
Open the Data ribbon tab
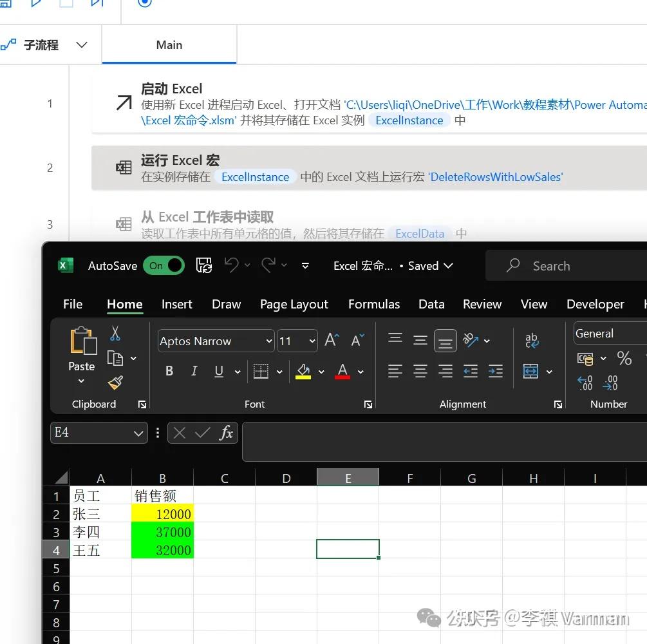[x=431, y=304]
